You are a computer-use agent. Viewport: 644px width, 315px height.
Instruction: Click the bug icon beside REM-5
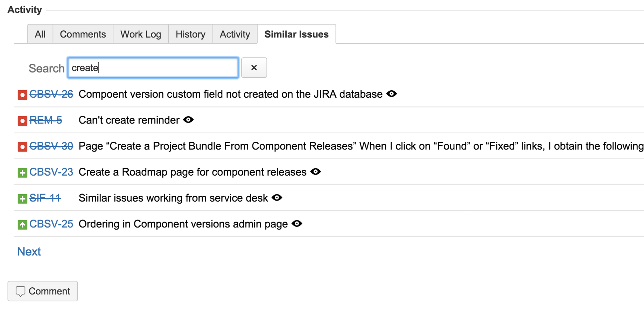point(22,121)
